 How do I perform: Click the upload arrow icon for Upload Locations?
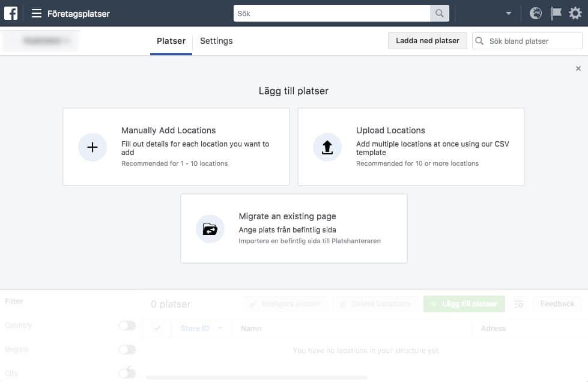[x=327, y=147]
